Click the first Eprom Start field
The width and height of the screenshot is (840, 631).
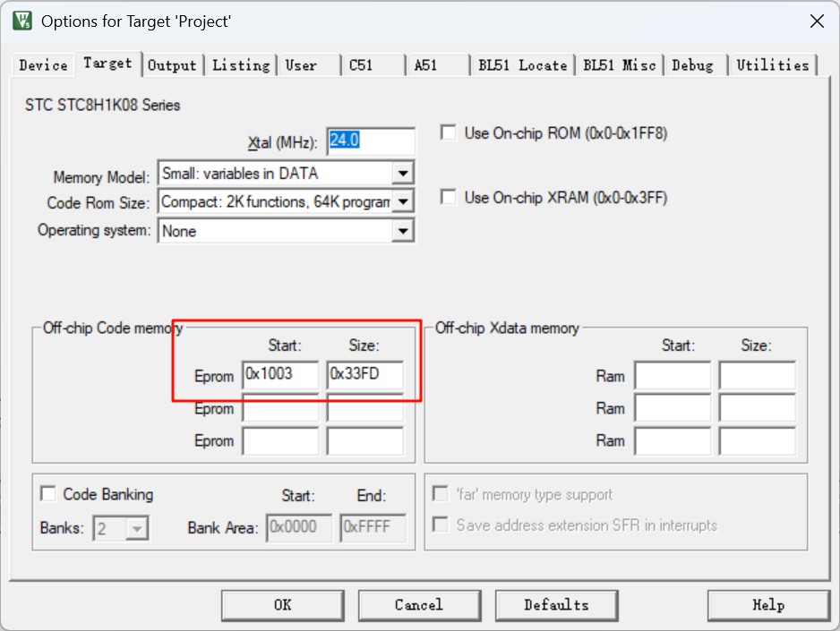click(x=280, y=375)
